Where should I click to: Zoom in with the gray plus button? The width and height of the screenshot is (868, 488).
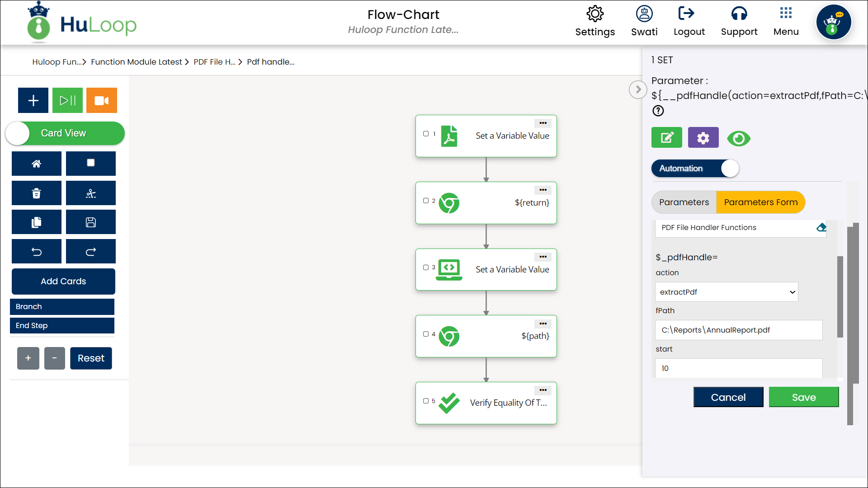point(28,358)
